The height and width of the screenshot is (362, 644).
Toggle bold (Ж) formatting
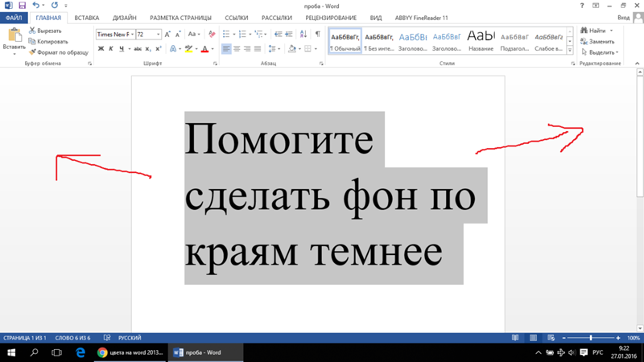pyautogui.click(x=101, y=49)
